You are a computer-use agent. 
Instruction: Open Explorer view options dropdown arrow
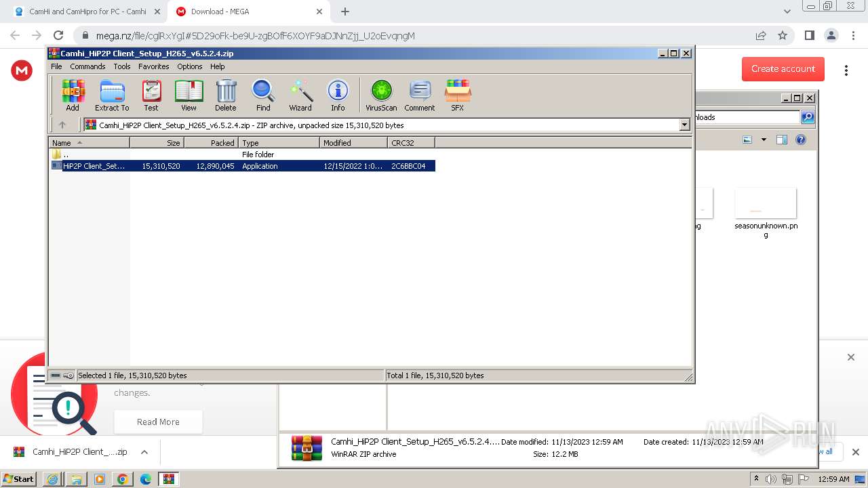click(764, 140)
